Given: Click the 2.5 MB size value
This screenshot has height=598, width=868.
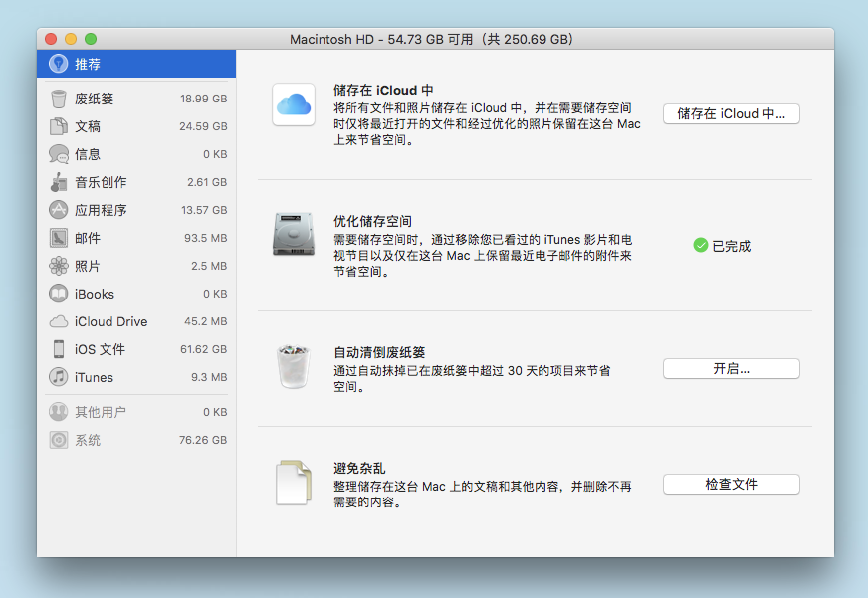Looking at the screenshot, I should point(209,266).
